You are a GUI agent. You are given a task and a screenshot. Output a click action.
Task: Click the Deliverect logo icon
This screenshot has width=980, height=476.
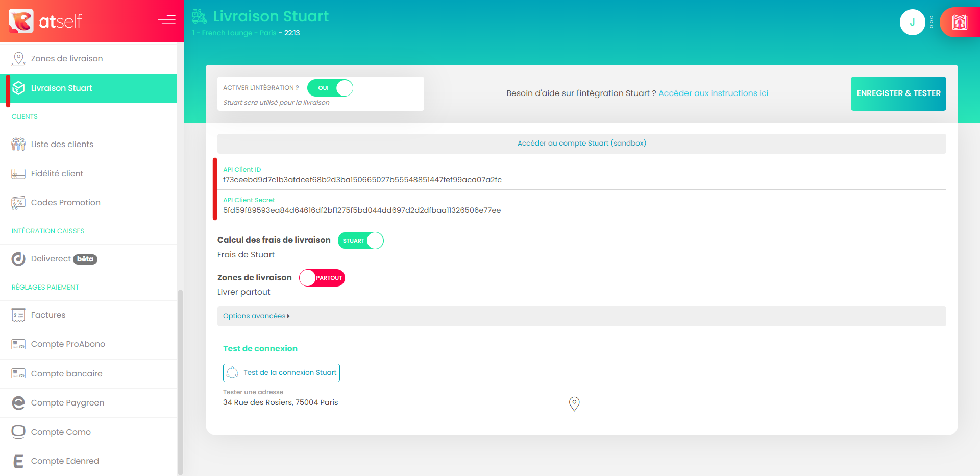18,259
